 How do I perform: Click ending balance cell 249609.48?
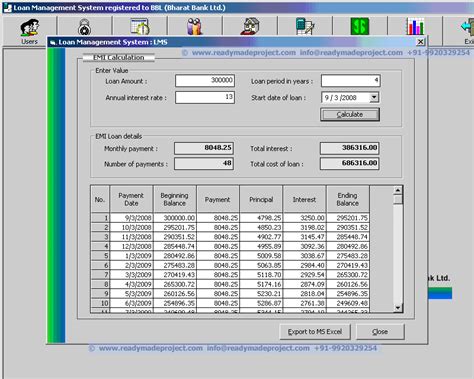348,303
